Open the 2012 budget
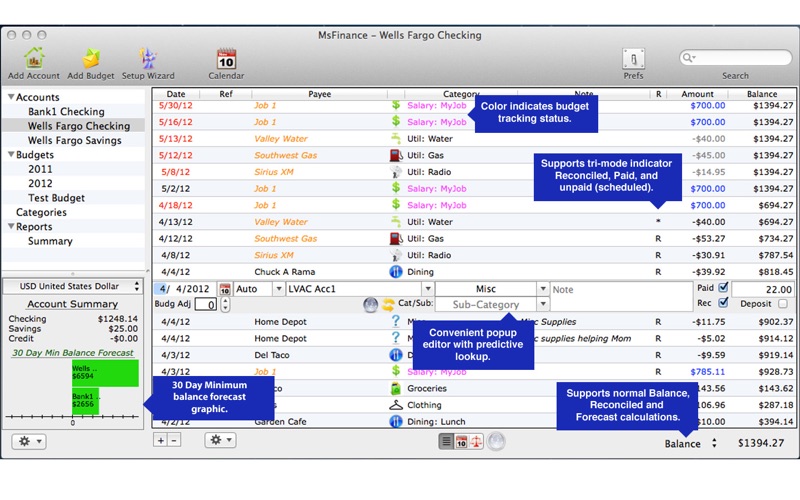This screenshot has width=800, height=500. pyautogui.click(x=40, y=183)
